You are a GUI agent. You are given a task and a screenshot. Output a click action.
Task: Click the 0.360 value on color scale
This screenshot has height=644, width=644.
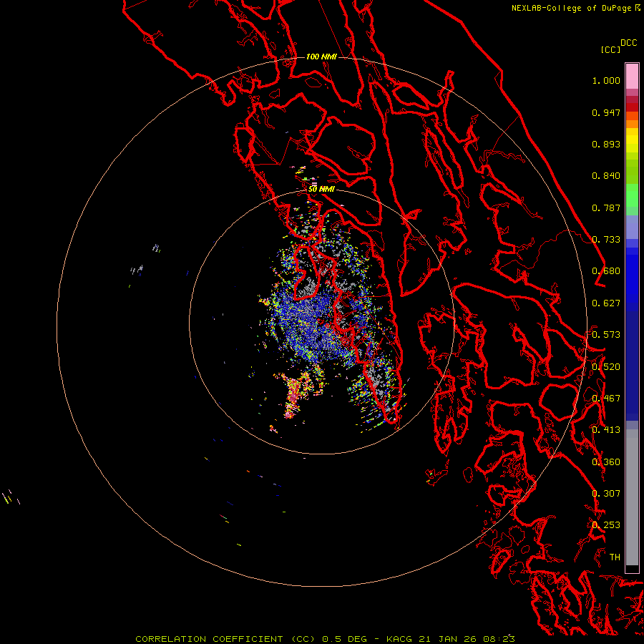606,462
